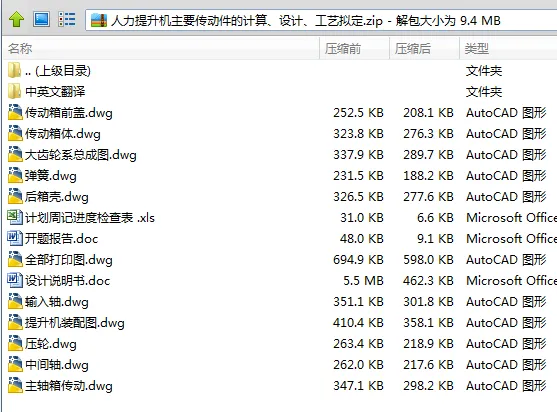Click file name 压轮.dwg
557x412 pixels.
pyautogui.click(x=50, y=344)
